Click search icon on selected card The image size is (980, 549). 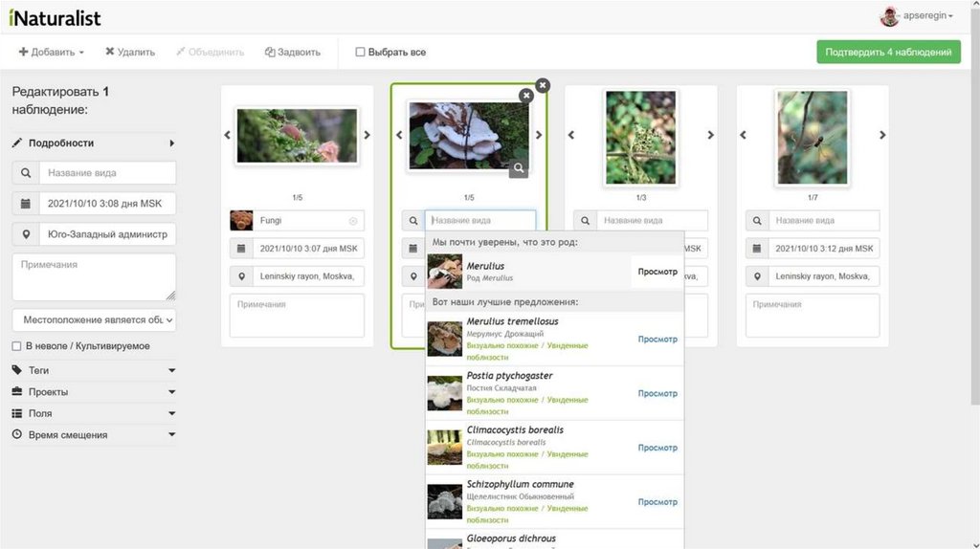(413, 221)
